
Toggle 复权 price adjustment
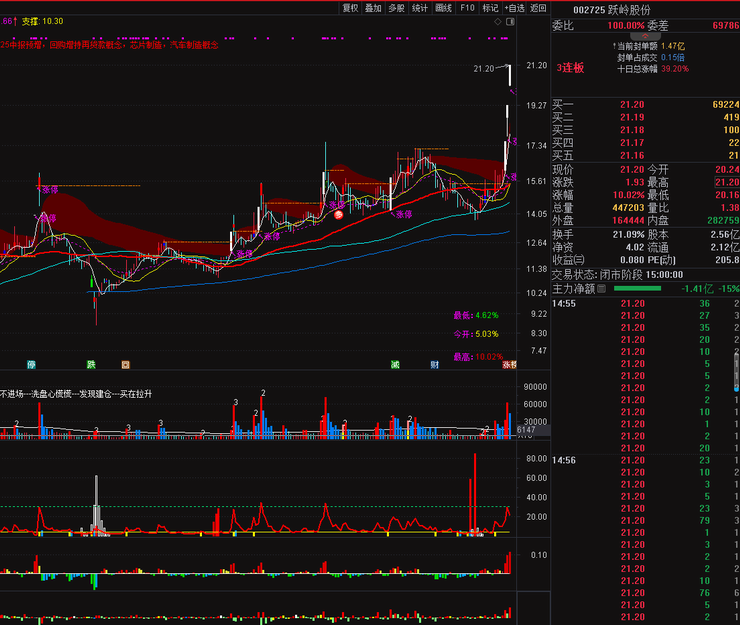[349, 7]
